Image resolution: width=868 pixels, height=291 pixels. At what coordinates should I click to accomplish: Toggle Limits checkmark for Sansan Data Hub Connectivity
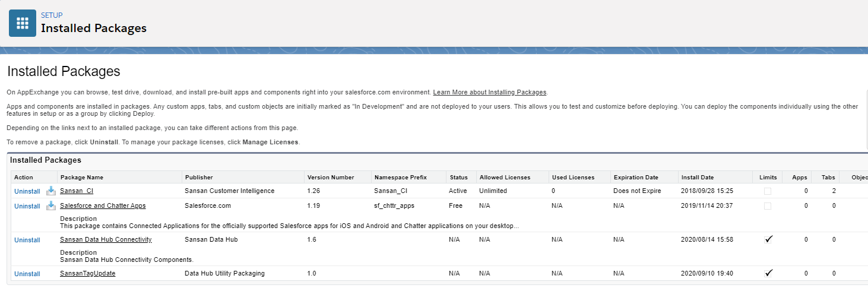[x=768, y=239]
